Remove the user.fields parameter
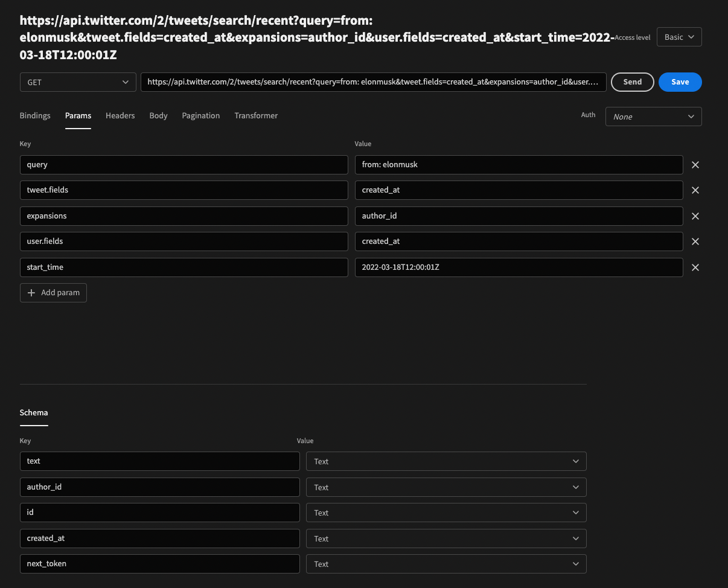 [x=695, y=241]
